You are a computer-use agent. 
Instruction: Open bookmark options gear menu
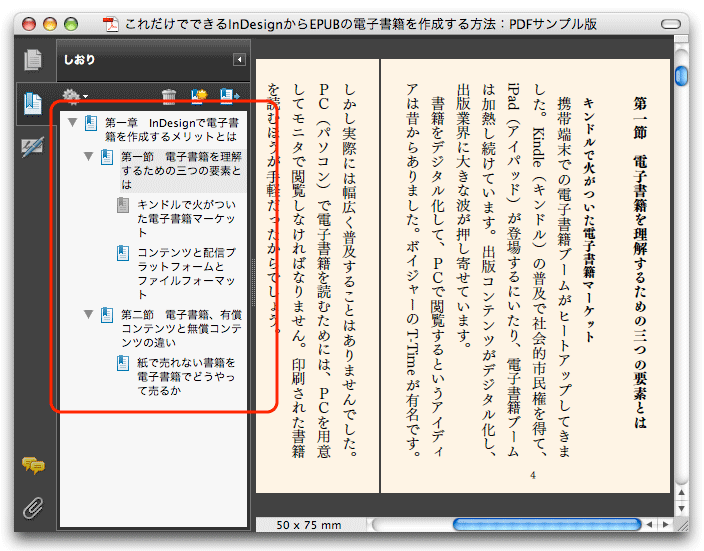pyautogui.click(x=74, y=96)
